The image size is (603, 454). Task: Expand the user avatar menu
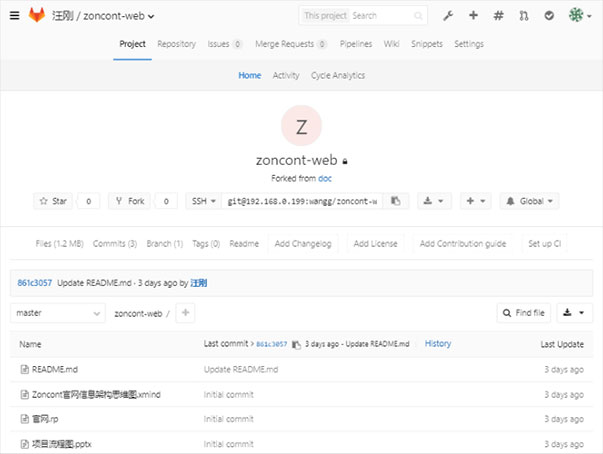580,16
